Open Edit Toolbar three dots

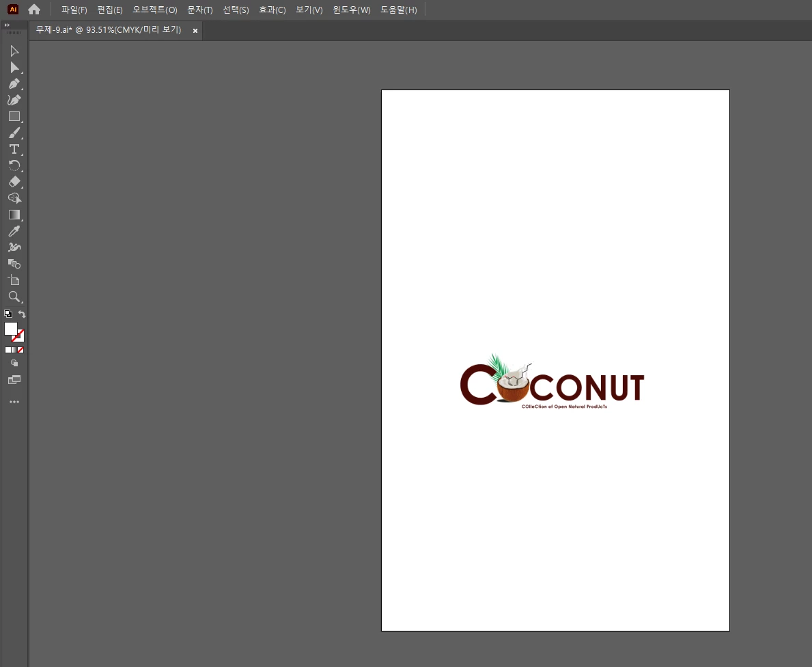point(14,402)
